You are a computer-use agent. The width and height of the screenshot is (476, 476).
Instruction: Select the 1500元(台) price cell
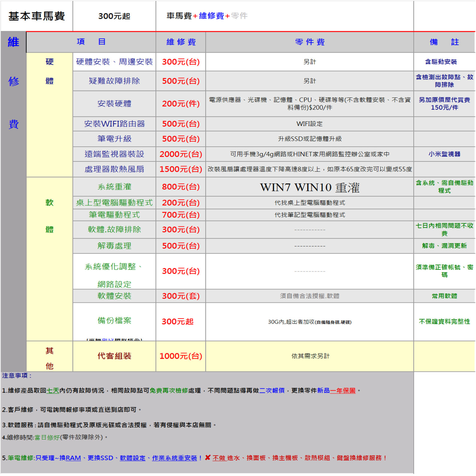point(181,169)
